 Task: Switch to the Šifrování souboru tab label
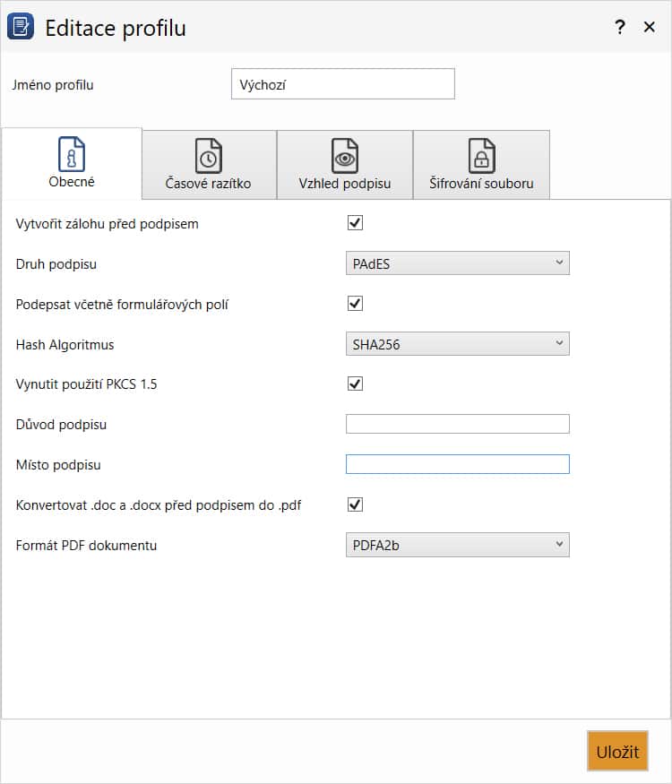pos(481,184)
